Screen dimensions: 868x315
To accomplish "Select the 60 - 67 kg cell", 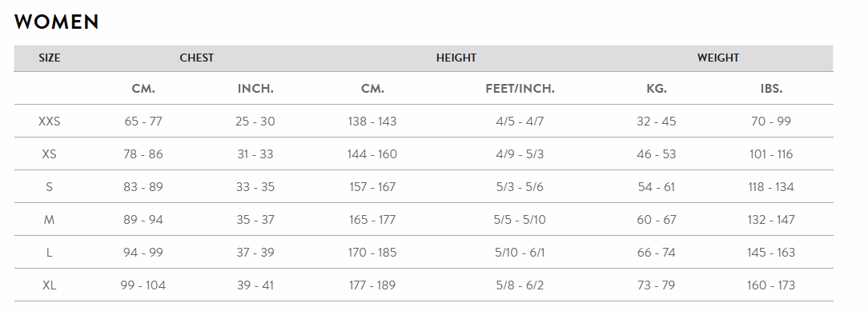I will [657, 220].
